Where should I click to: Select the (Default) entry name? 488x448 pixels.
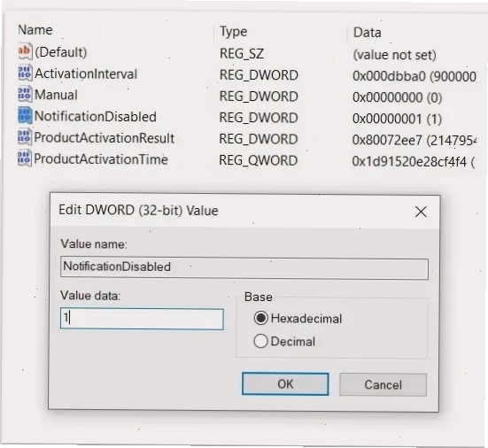click(61, 52)
